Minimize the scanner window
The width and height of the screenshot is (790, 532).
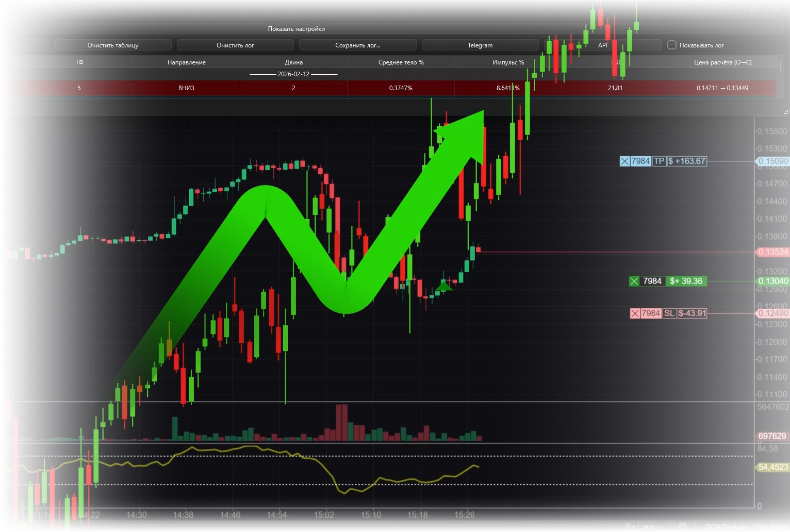[731, 9]
